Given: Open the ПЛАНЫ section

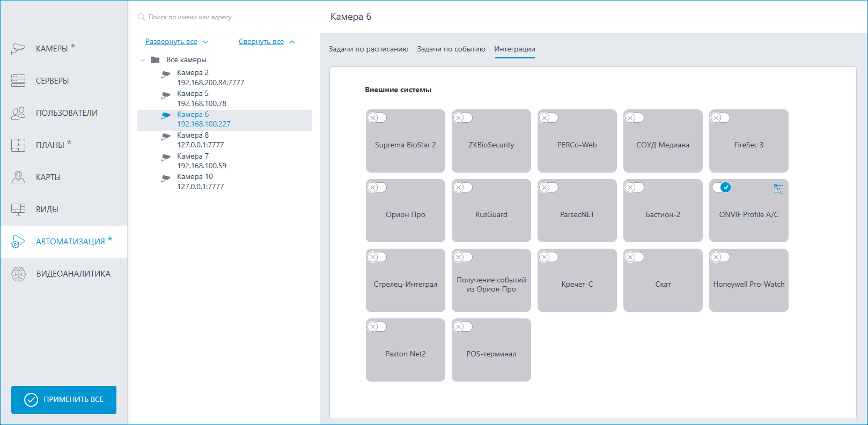Looking at the screenshot, I should point(64,145).
